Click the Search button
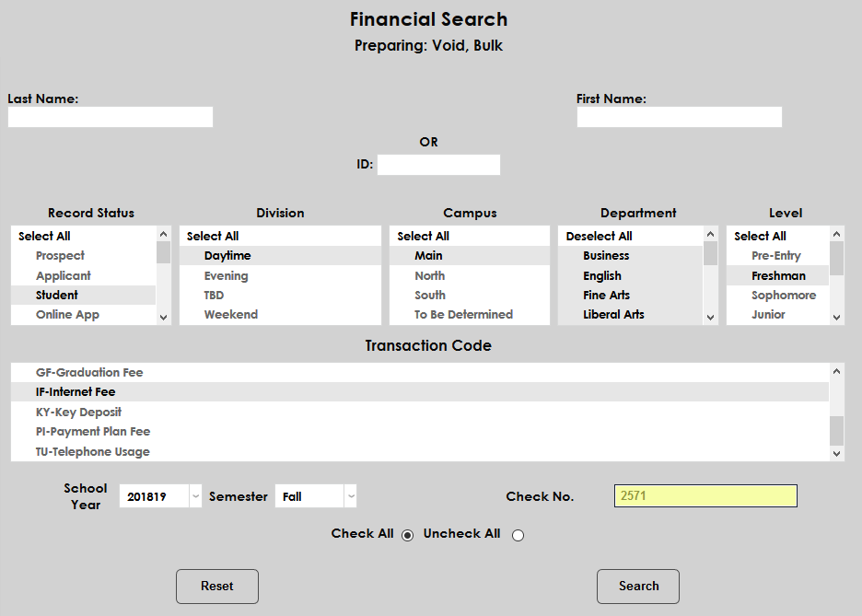The width and height of the screenshot is (862, 616). [638, 587]
